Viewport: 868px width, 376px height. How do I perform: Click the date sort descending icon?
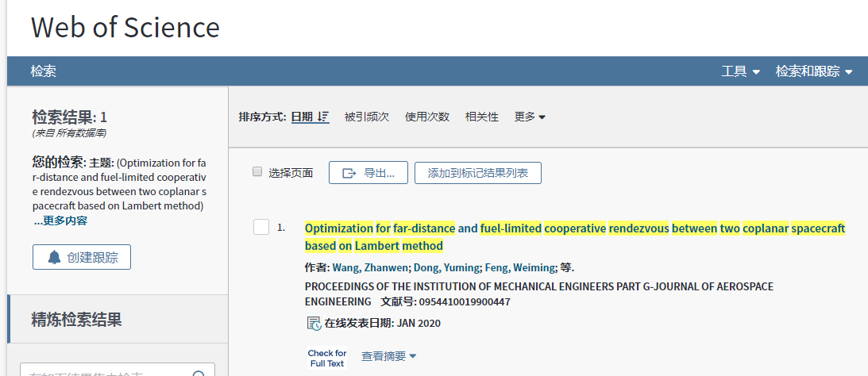[x=322, y=117]
